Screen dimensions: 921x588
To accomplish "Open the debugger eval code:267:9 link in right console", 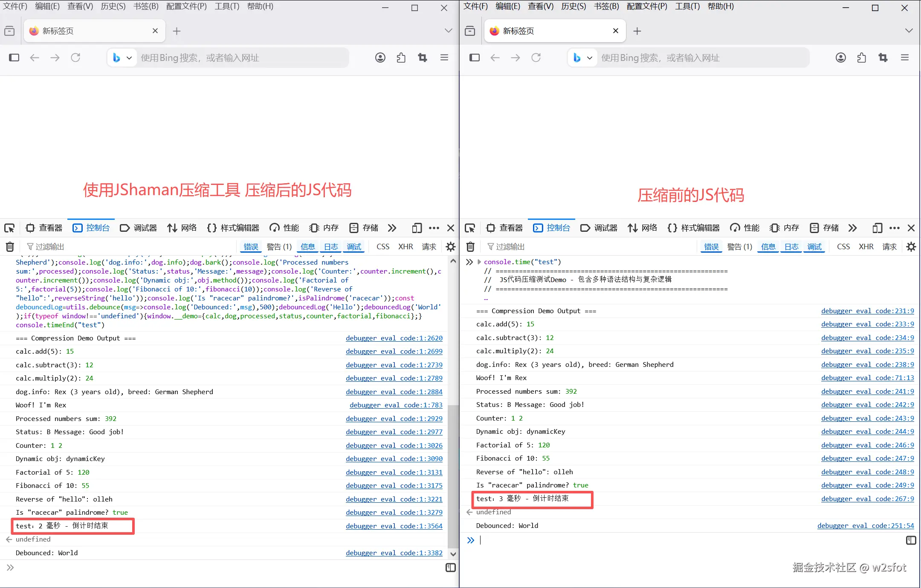I will (x=867, y=499).
